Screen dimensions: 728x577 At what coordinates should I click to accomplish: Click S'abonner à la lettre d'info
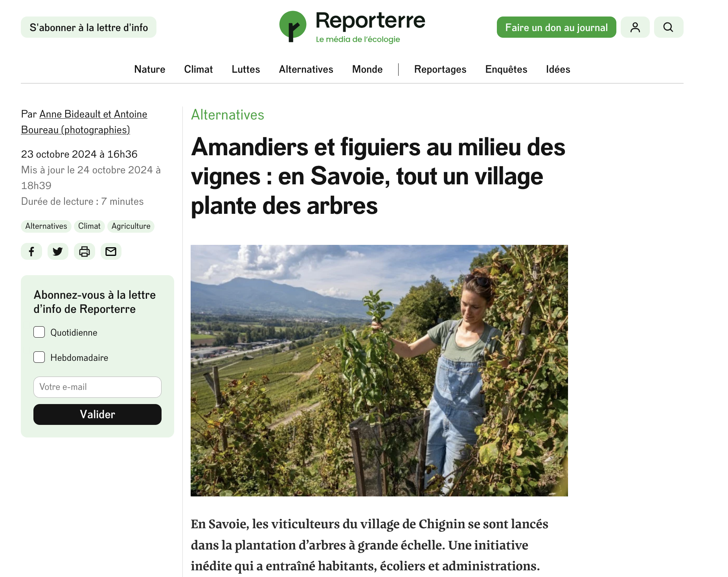pos(89,27)
